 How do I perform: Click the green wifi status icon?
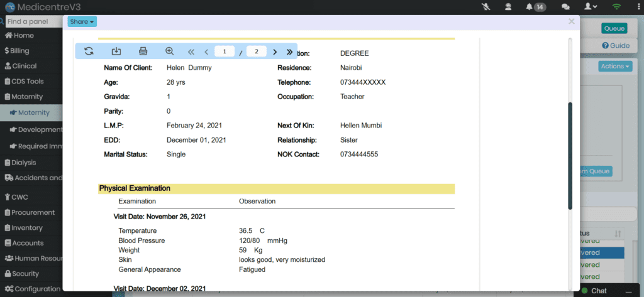(x=616, y=6)
